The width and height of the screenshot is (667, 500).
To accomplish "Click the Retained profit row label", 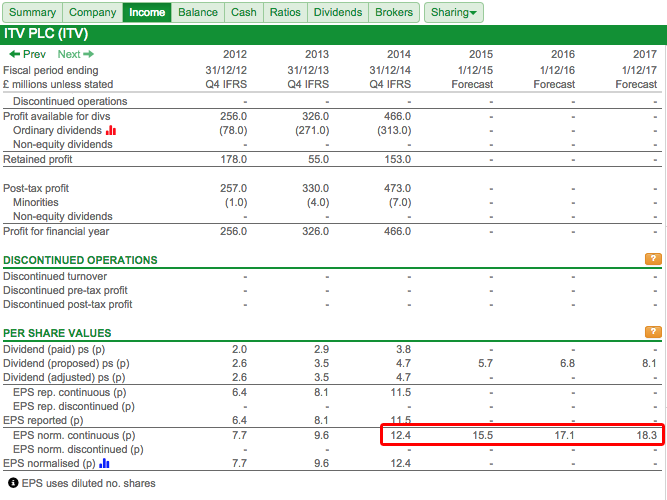I will tap(38, 160).
